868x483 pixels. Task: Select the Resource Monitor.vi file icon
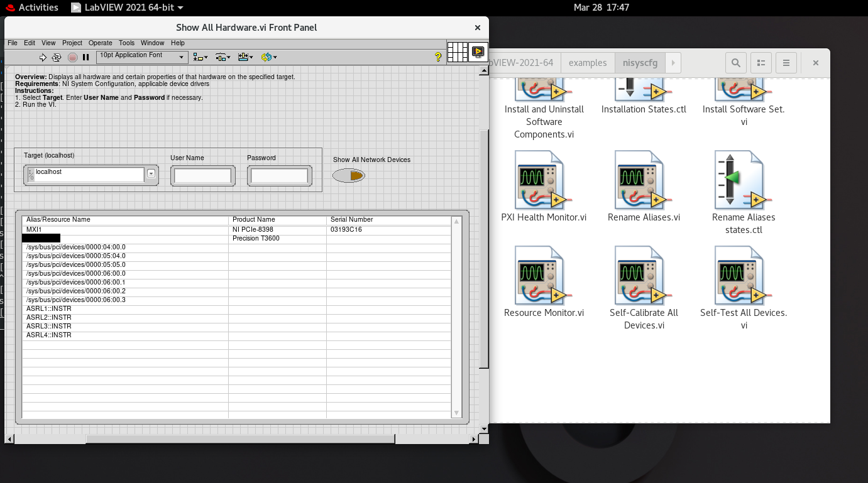[x=543, y=276]
